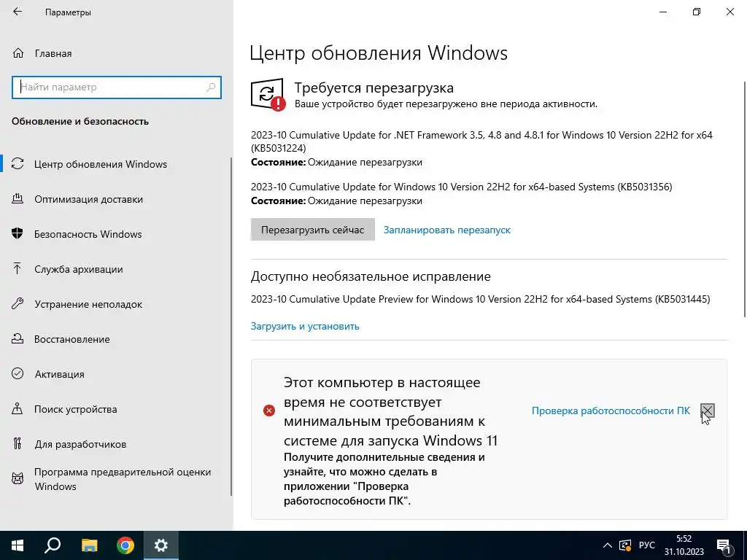Switch input language РУС indicator

click(647, 545)
